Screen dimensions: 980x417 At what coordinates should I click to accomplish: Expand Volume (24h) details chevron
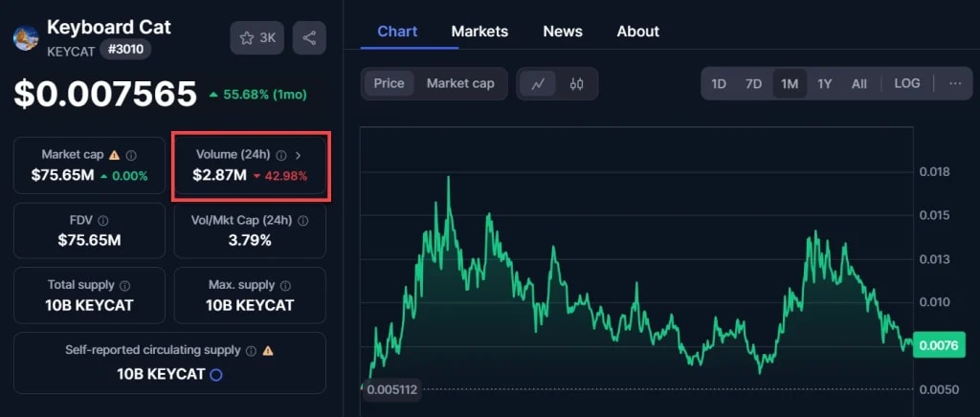click(299, 155)
